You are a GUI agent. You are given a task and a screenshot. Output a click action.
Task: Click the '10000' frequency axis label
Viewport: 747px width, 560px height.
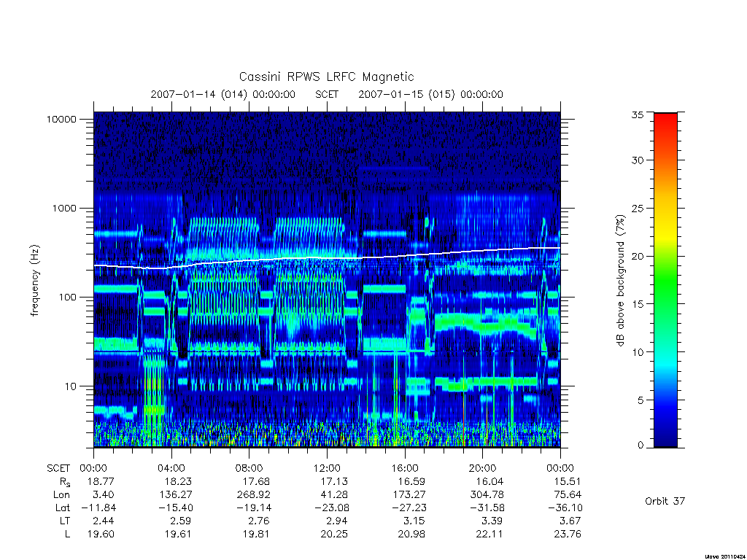point(61,119)
